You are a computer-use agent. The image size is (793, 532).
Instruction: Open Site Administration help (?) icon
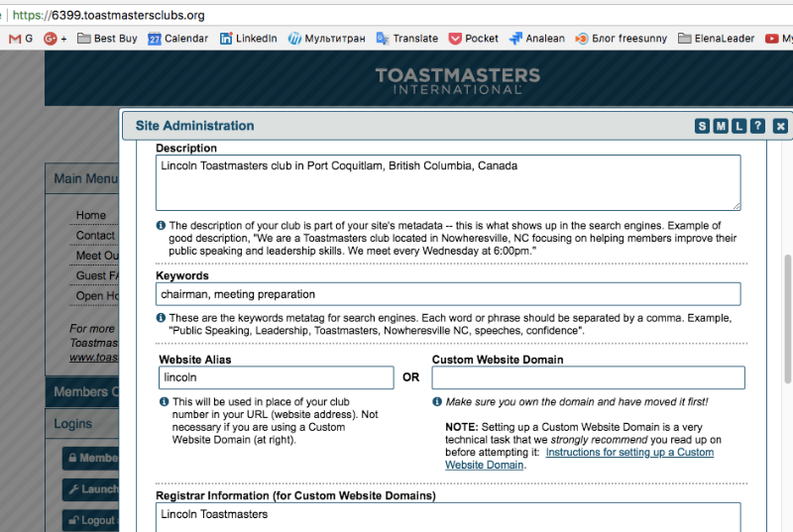(x=757, y=126)
